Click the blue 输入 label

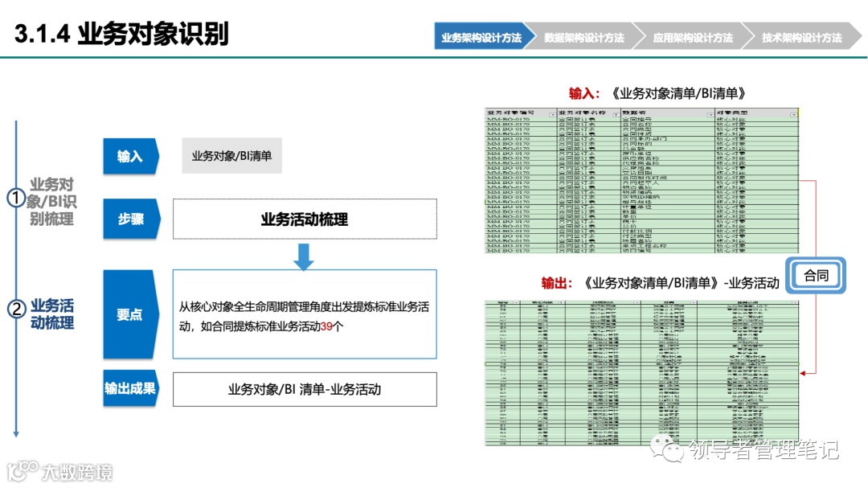tap(131, 156)
